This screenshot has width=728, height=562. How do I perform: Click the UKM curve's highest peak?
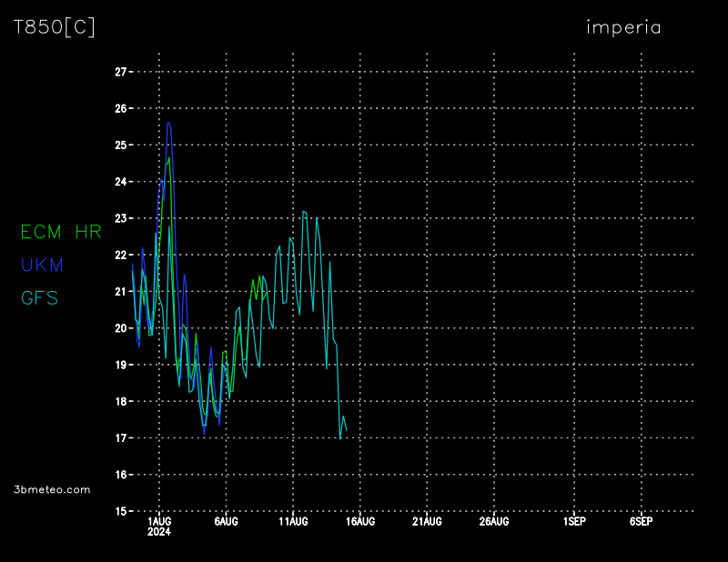point(168,123)
